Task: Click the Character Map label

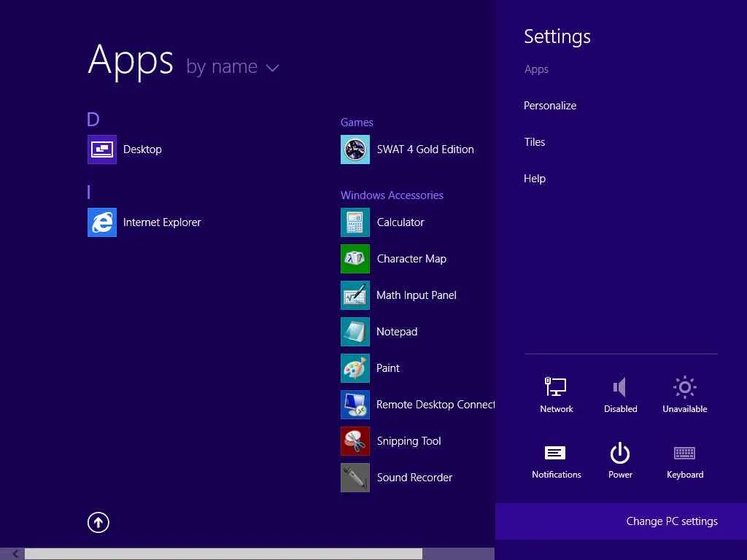Action: tap(411, 259)
